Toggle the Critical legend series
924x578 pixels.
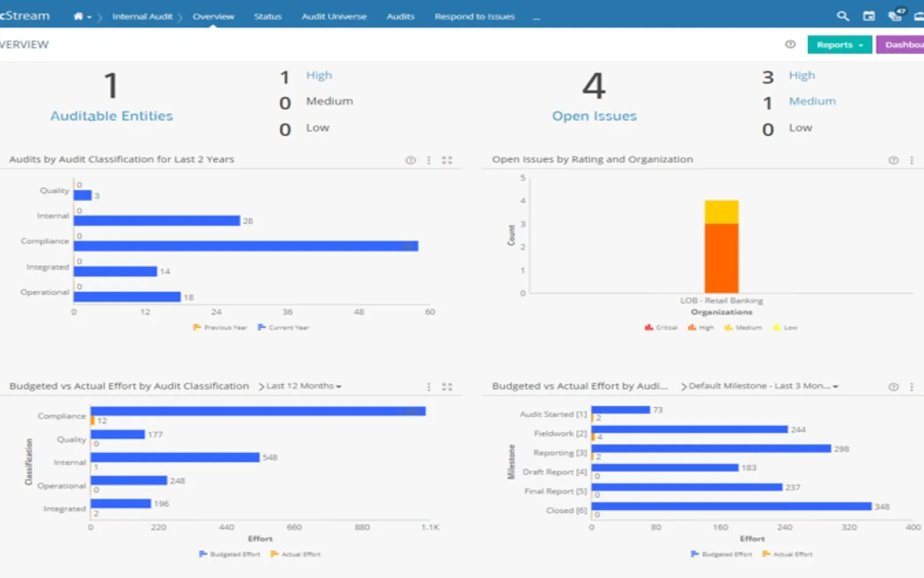(x=661, y=327)
